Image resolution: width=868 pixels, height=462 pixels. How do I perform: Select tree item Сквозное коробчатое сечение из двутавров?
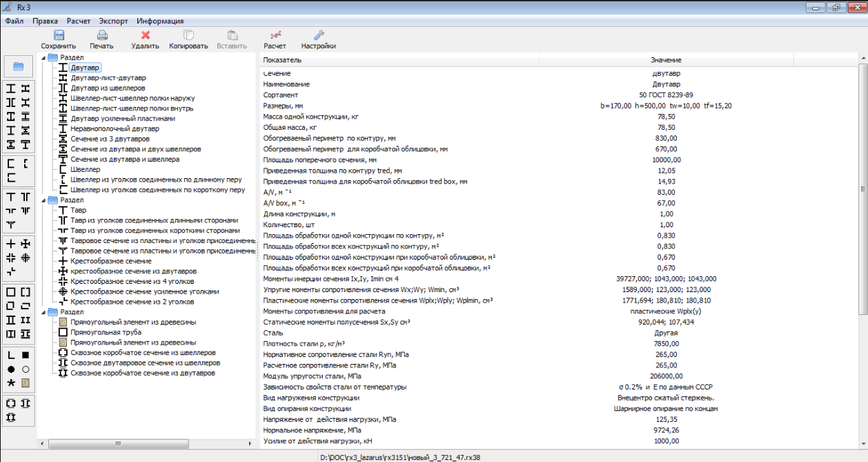pos(143,373)
